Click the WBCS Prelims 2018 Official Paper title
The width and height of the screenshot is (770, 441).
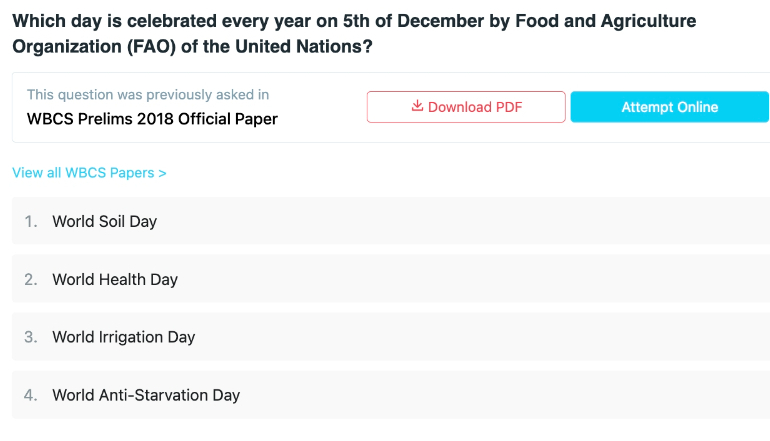tap(152, 119)
